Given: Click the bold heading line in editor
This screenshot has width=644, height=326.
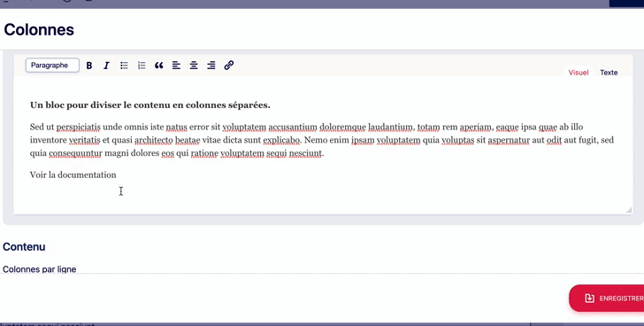Looking at the screenshot, I should point(149,105).
